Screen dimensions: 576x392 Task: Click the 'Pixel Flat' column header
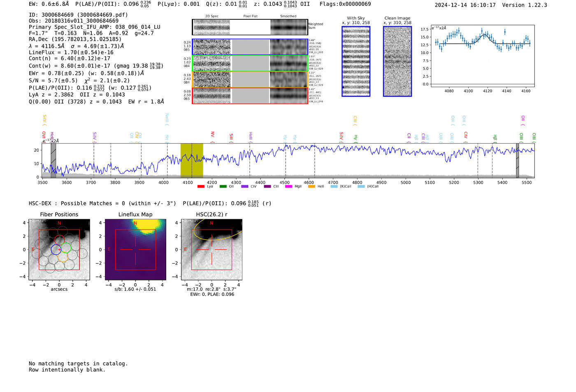(250, 16)
